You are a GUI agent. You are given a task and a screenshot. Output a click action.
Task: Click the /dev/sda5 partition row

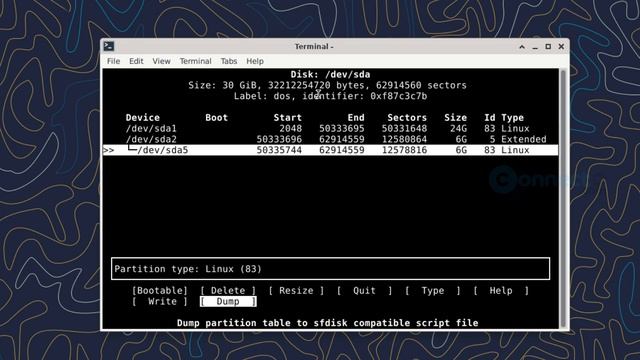click(330, 150)
